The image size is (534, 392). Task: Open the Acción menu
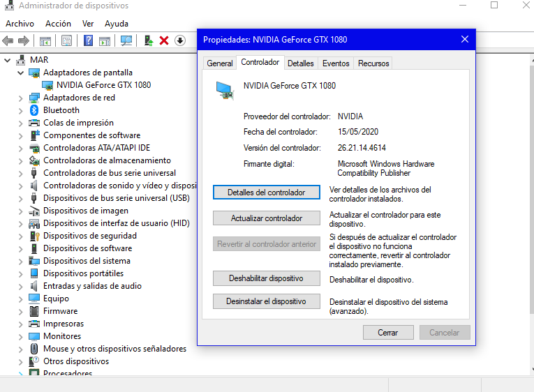tap(58, 24)
